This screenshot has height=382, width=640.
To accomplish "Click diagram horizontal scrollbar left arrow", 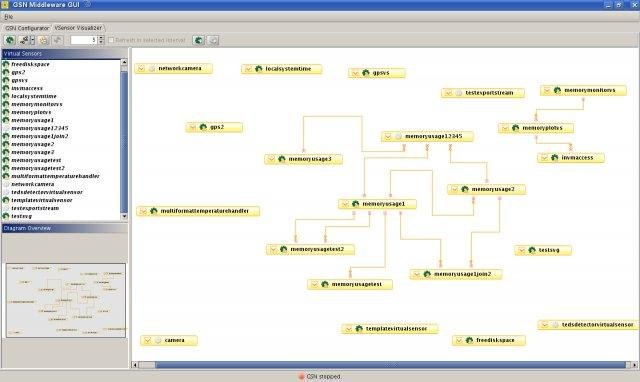I will coord(135,365).
